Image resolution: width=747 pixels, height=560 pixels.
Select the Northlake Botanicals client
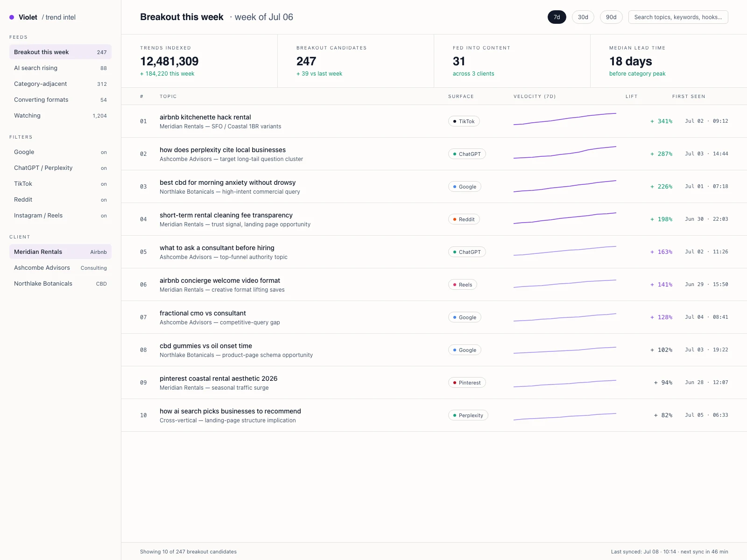coord(60,283)
